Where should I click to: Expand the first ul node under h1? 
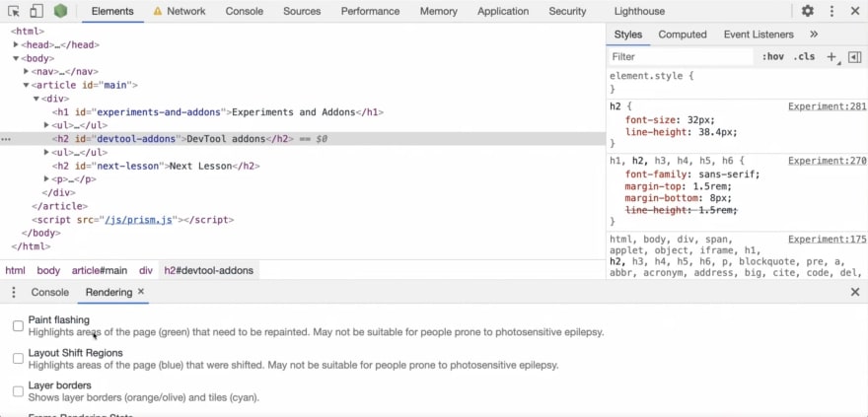(x=46, y=125)
